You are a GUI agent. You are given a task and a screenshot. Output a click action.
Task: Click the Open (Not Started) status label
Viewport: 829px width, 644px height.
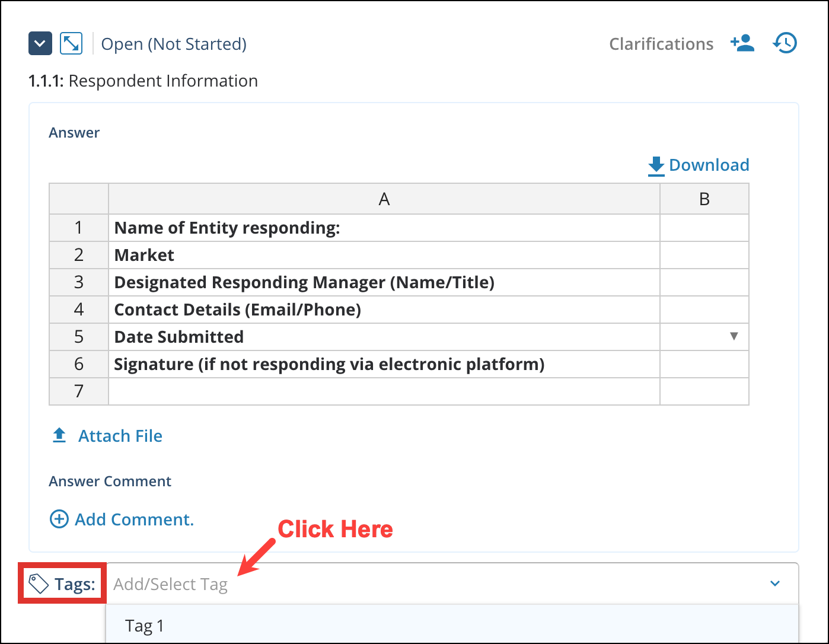tap(174, 43)
